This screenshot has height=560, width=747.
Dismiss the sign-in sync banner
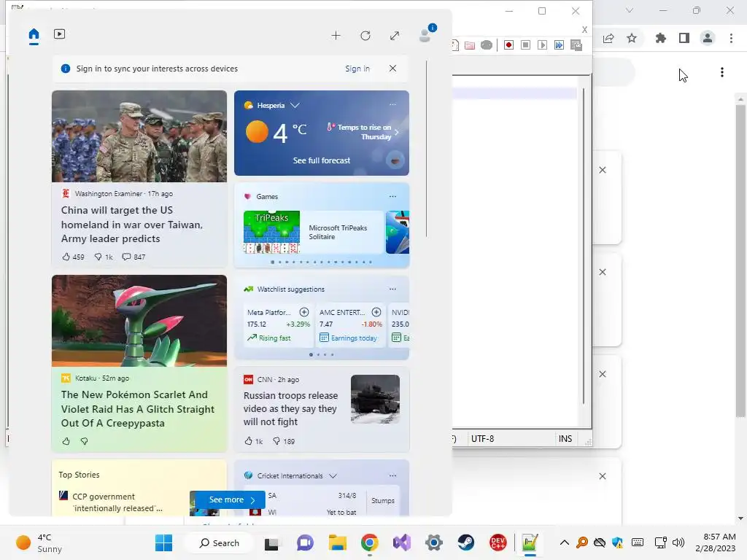tap(392, 68)
